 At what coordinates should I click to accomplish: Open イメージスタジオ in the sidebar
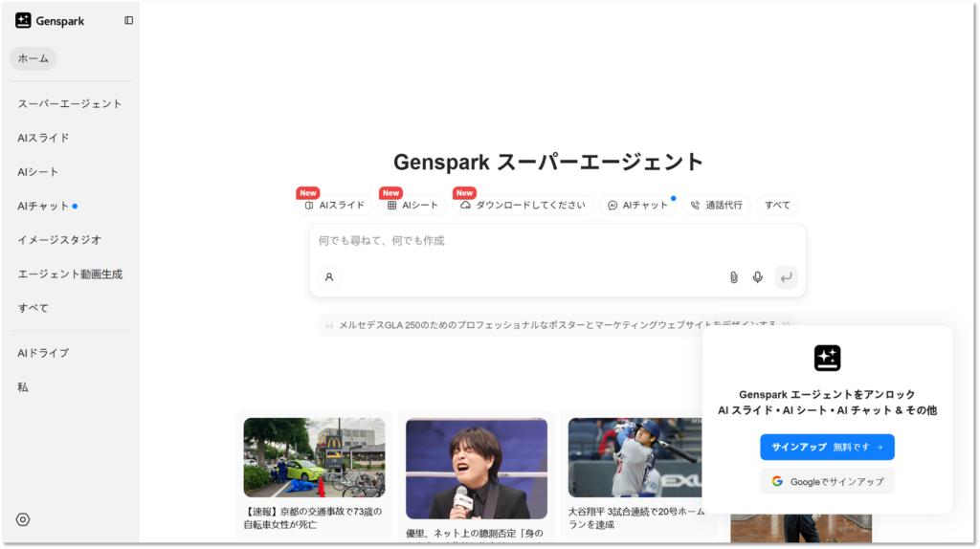pyautogui.click(x=59, y=240)
